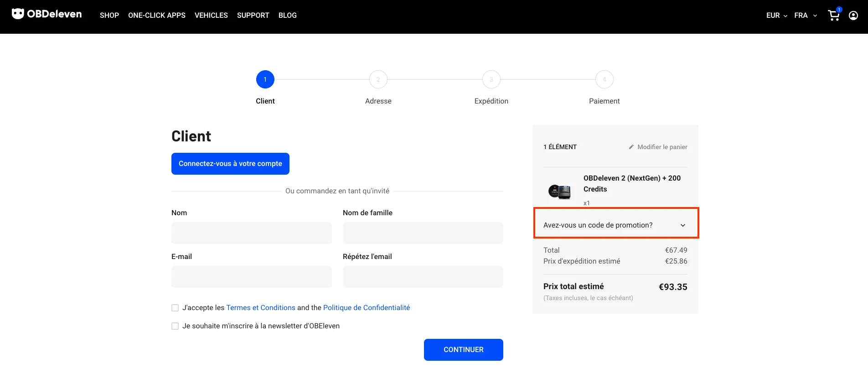Viewport: 868px width, 384px height.
Task: Visit the BLOG menu item
Action: pyautogui.click(x=288, y=16)
